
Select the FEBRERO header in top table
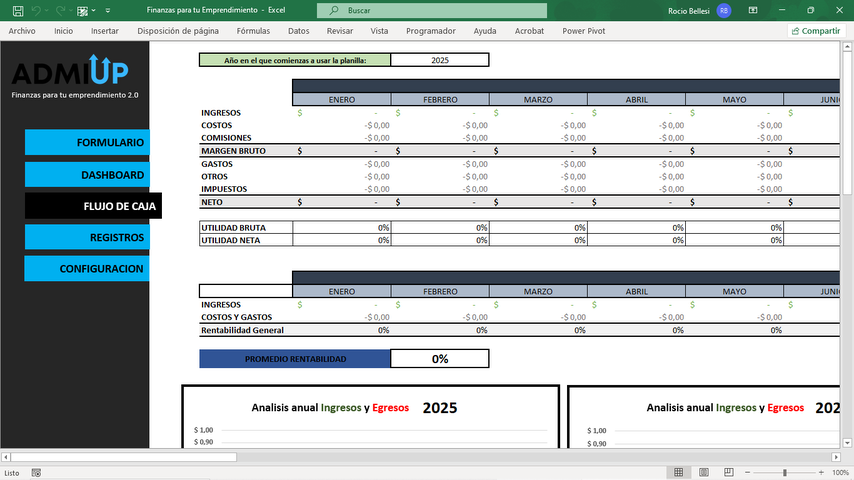point(440,100)
